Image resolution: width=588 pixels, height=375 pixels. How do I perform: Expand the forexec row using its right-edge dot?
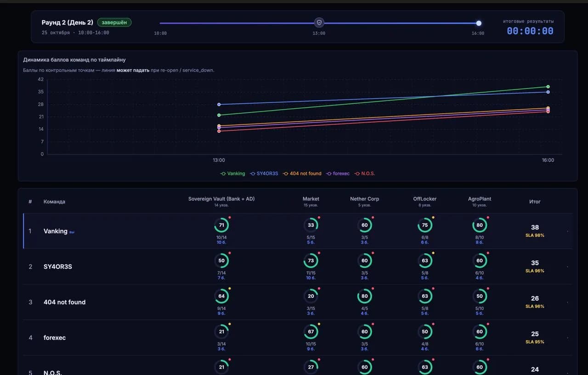[567, 338]
